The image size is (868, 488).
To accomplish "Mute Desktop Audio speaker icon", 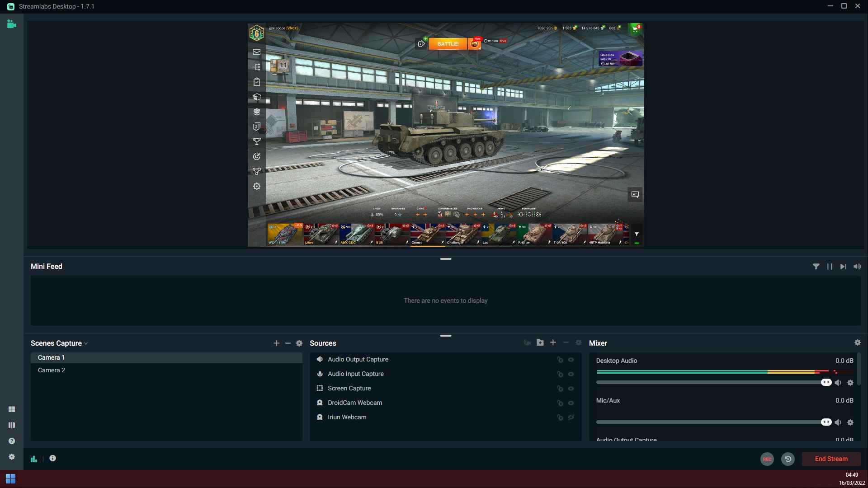I will [x=838, y=383].
